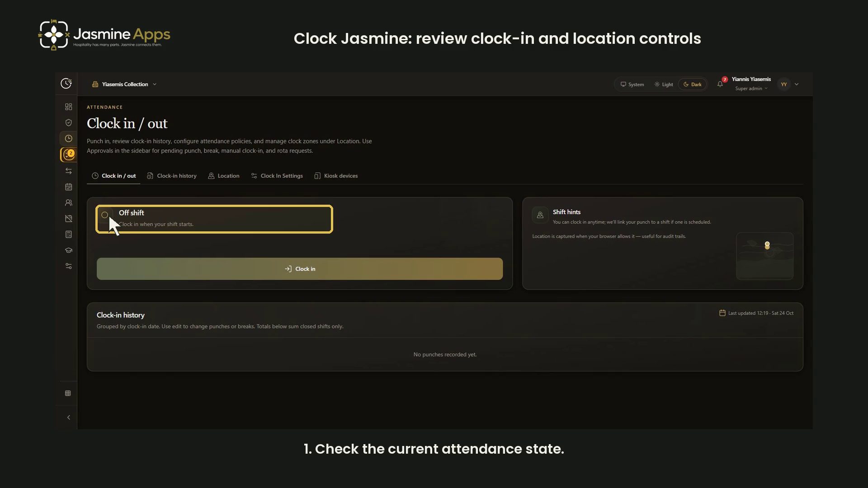
Task: Click the Yiannis Yiasemis user name
Action: coord(751,79)
